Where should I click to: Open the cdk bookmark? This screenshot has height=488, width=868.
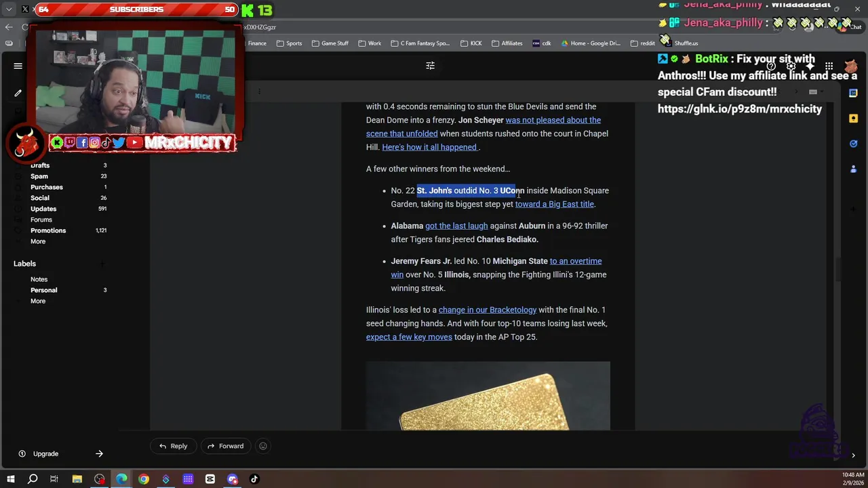(x=541, y=43)
